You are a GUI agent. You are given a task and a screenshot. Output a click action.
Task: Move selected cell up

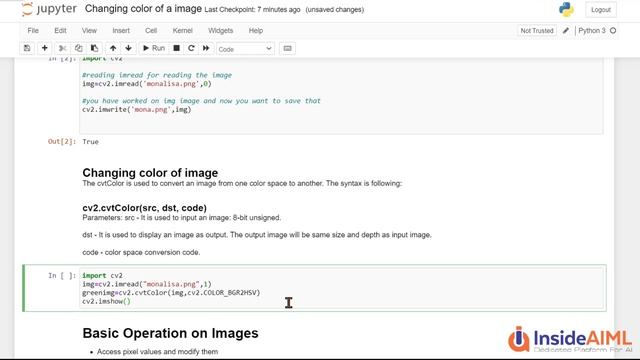[113, 48]
